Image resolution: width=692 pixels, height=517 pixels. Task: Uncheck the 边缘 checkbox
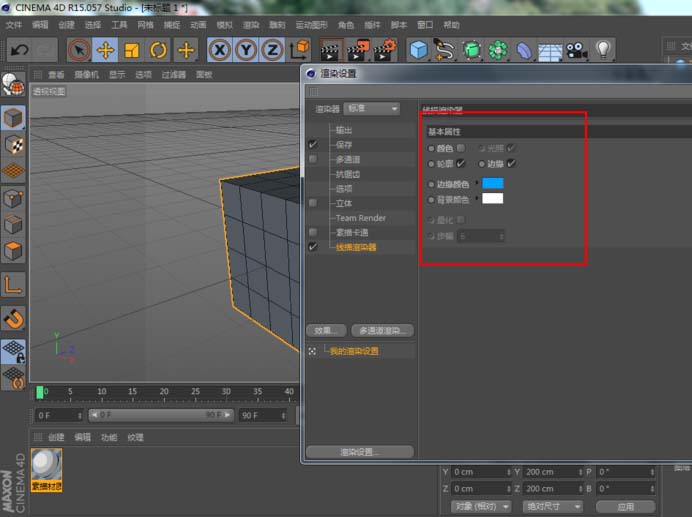(x=511, y=163)
